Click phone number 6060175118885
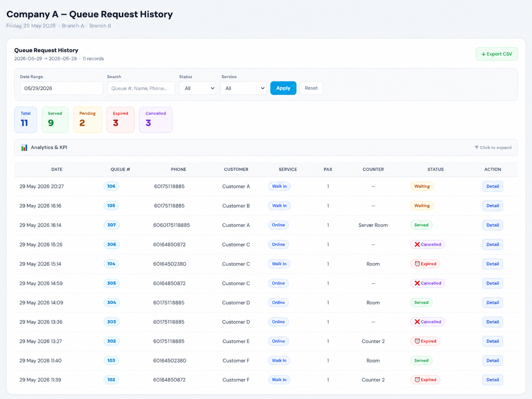The image size is (532, 399). coord(172,225)
